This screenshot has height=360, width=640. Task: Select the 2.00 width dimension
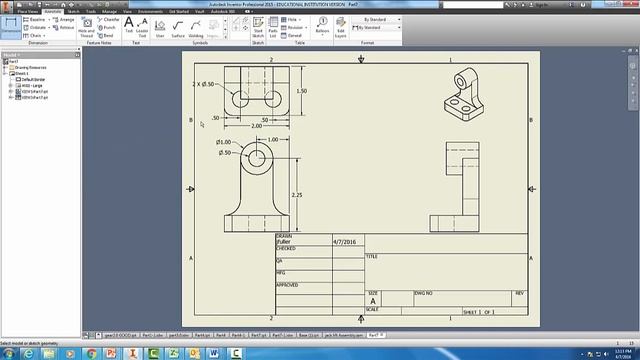coord(256,126)
